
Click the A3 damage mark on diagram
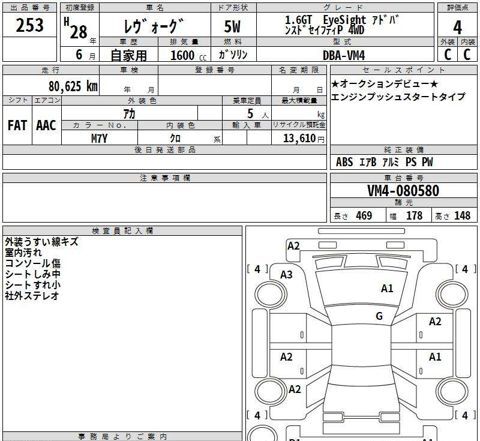coord(286,275)
